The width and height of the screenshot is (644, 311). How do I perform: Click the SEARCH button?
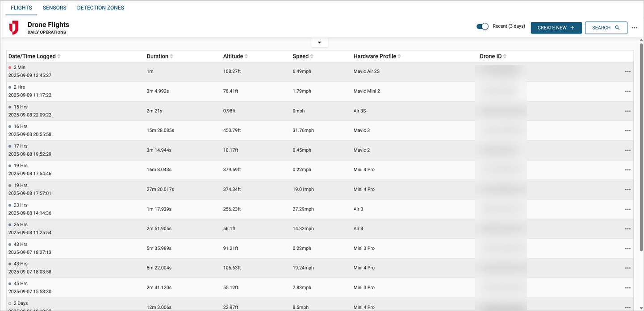point(606,28)
